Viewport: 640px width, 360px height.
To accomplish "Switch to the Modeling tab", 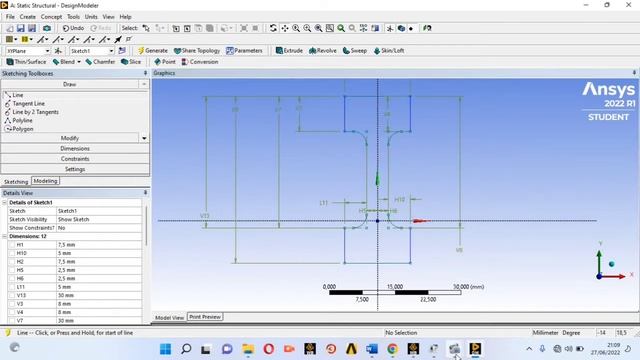I will pyautogui.click(x=45, y=181).
